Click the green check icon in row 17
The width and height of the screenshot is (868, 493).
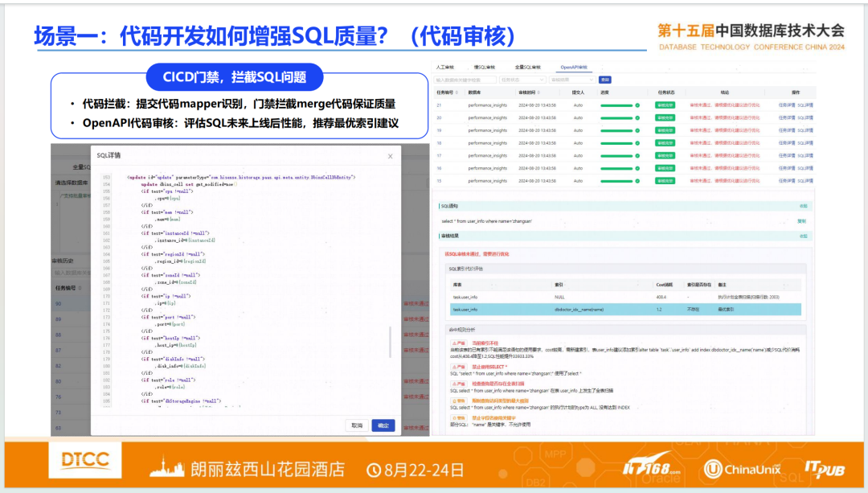point(637,156)
